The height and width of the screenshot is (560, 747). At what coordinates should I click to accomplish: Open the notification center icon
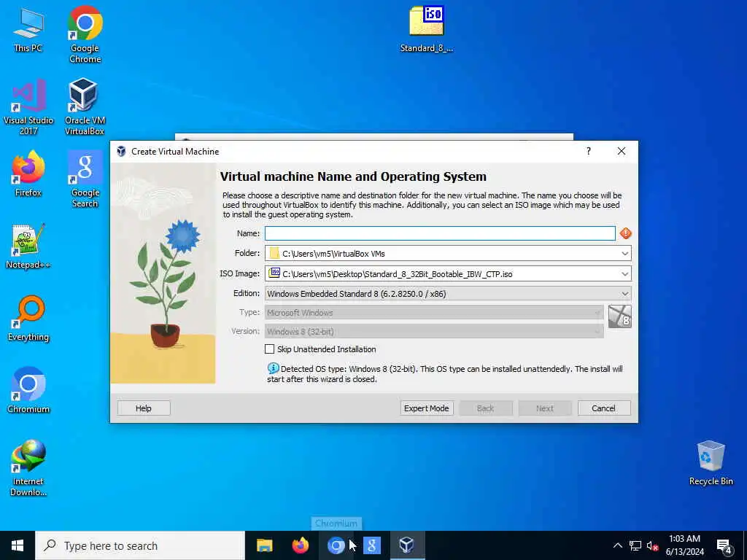(x=724, y=546)
